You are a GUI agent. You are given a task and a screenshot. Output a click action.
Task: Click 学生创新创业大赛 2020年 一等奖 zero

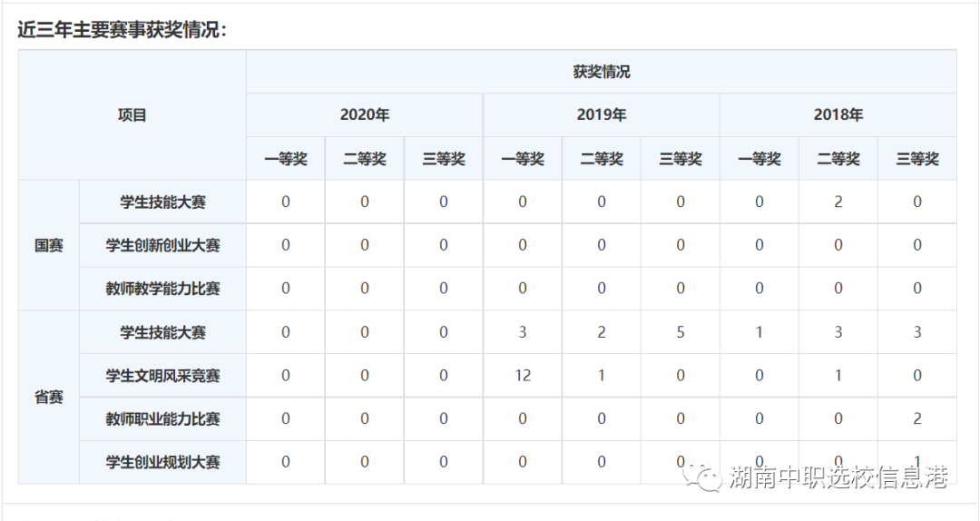[x=286, y=245]
